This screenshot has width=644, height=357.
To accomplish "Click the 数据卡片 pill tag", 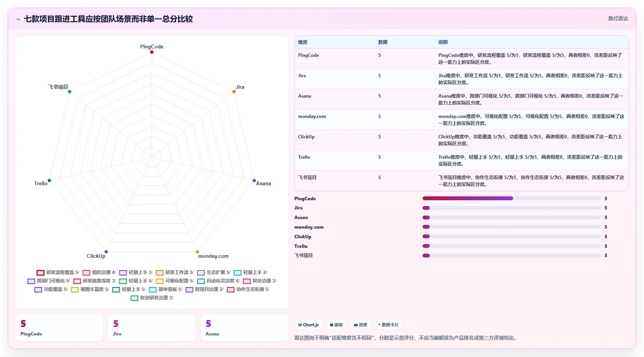I will (x=388, y=325).
